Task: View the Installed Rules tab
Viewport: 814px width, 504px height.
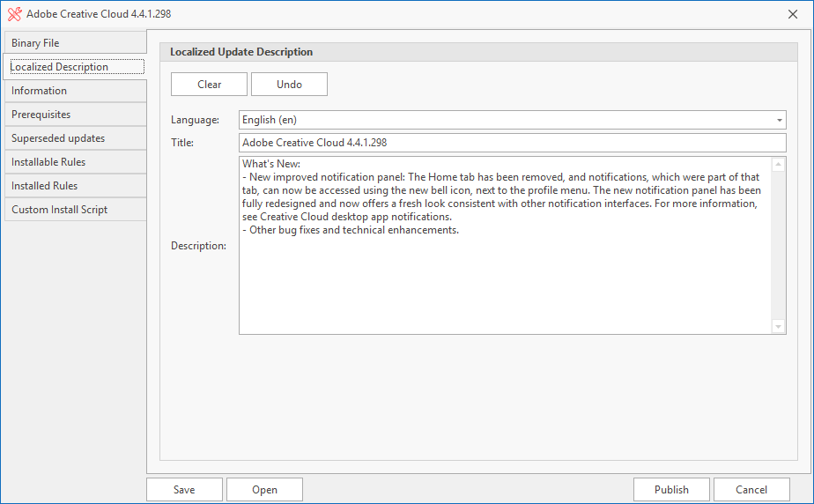Action: [75, 186]
